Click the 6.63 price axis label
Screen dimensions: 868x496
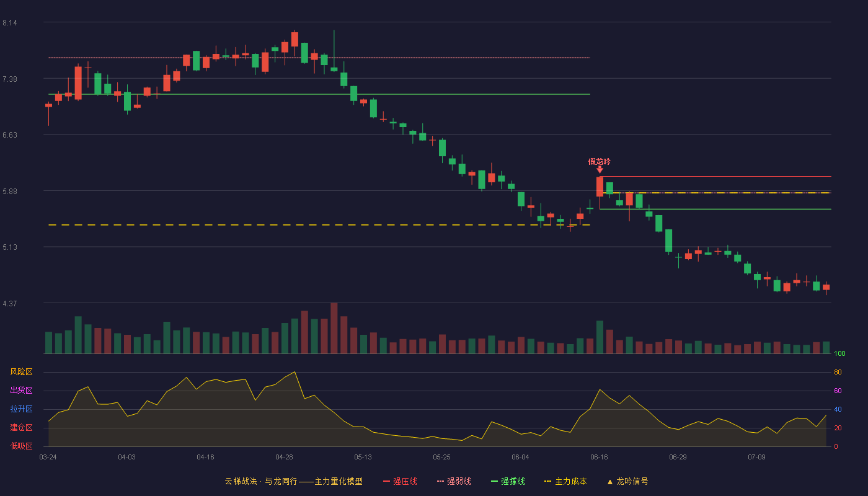pyautogui.click(x=10, y=135)
